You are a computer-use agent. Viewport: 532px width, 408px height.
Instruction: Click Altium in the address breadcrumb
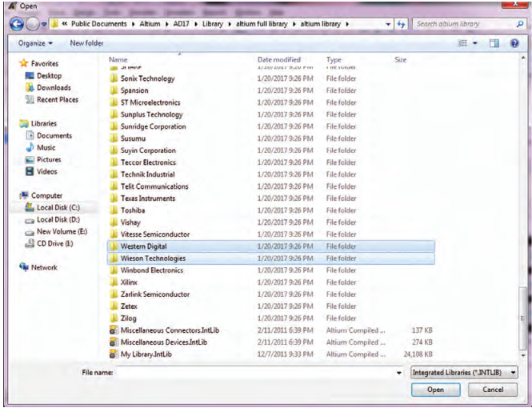pyautogui.click(x=150, y=24)
